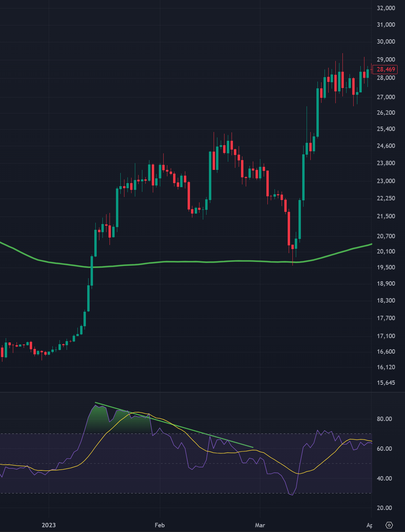Click the 23,800 price axis label
This screenshot has width=405, height=532.
(x=386, y=163)
